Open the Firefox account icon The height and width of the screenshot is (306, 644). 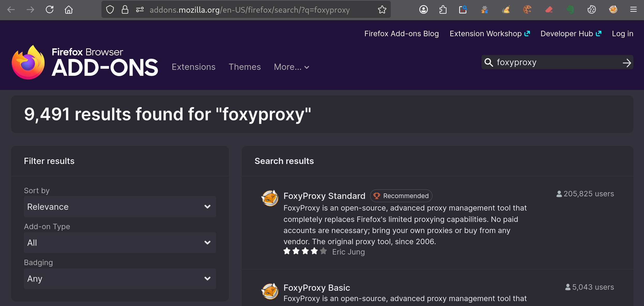[x=423, y=10]
